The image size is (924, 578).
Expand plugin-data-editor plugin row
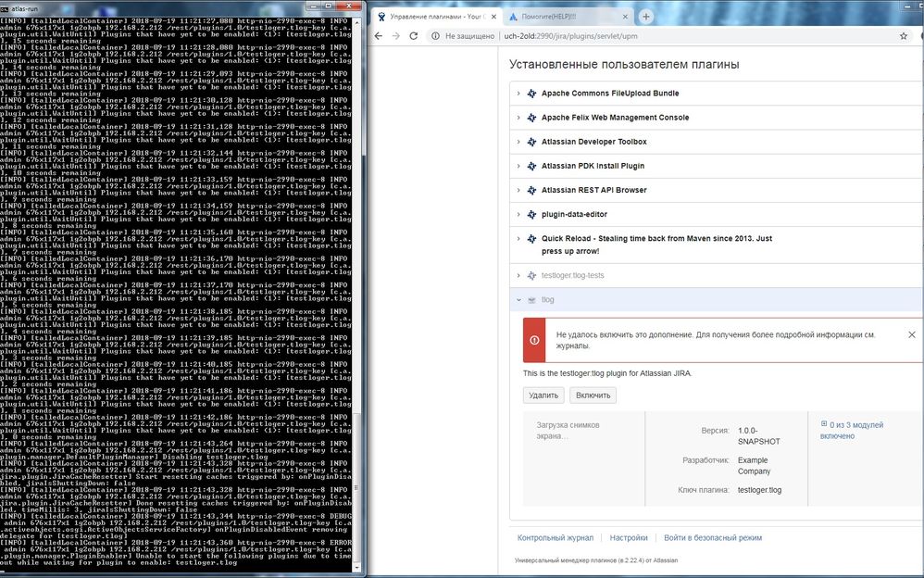tap(518, 214)
